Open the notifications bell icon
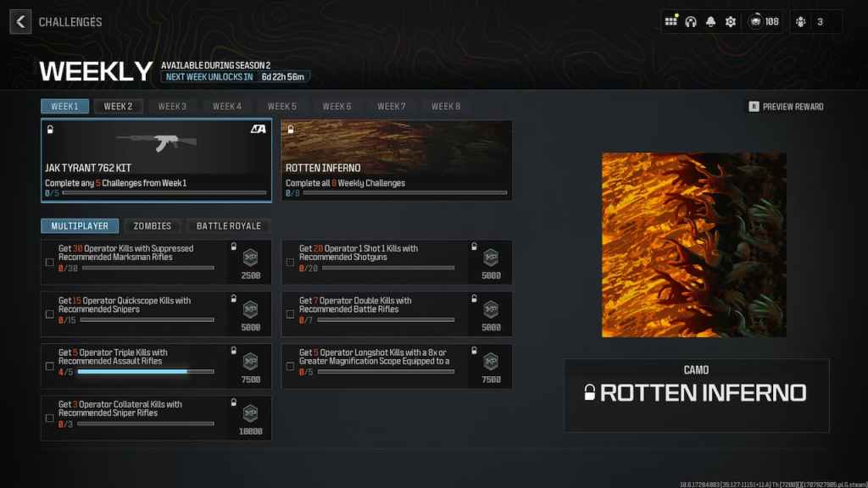The height and width of the screenshot is (488, 868). (x=711, y=21)
